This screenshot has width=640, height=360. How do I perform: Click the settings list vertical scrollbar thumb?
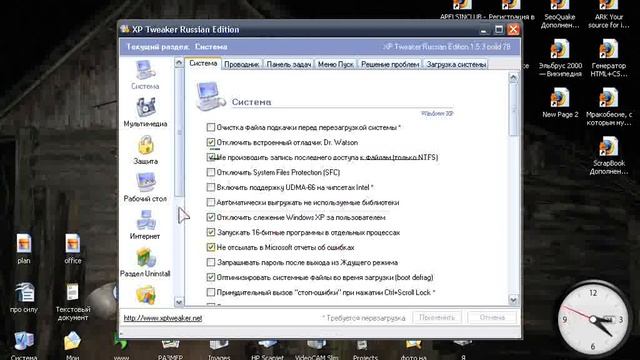(x=513, y=109)
